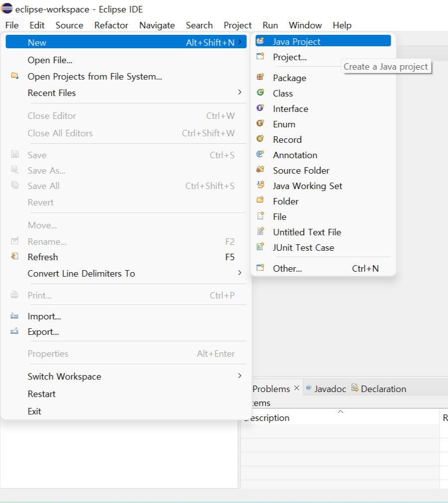Select Record label in New submenu

[x=287, y=139]
